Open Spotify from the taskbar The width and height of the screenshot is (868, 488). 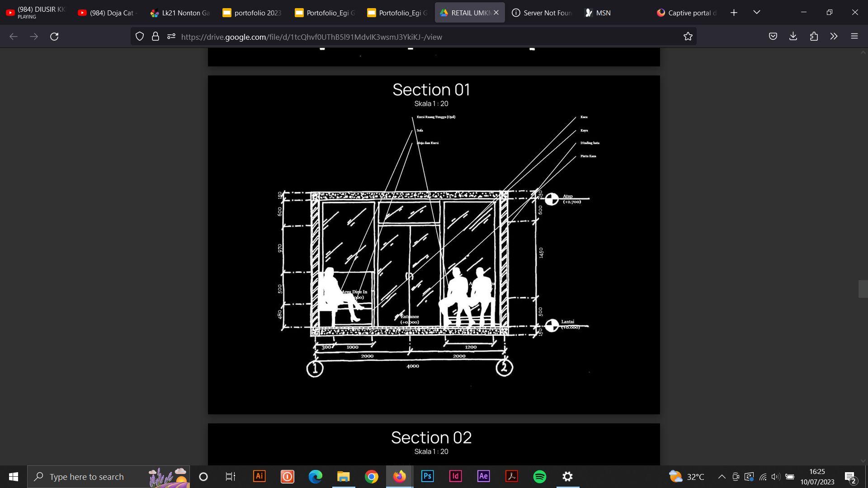point(539,477)
